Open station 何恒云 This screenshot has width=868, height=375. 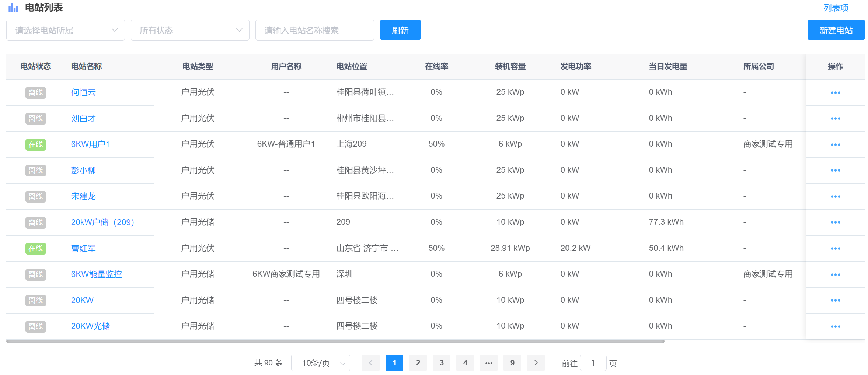pos(83,92)
